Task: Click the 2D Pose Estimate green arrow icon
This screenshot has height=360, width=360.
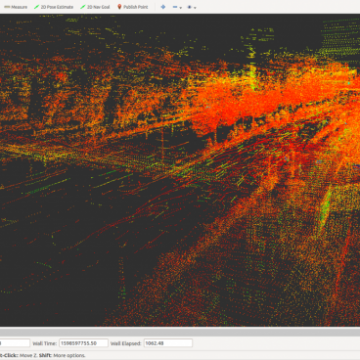Action: click(36, 7)
